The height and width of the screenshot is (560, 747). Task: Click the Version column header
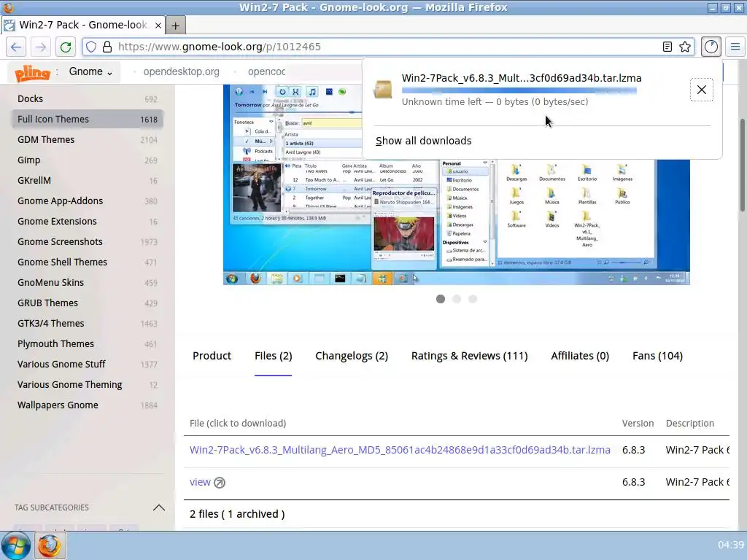click(x=638, y=424)
